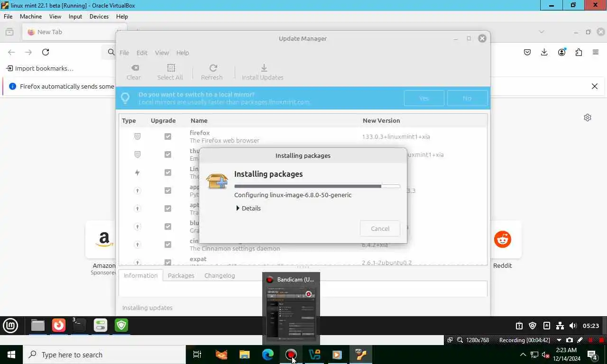Click No on local mirror prompt
This screenshot has width=607, height=364.
click(x=467, y=98)
